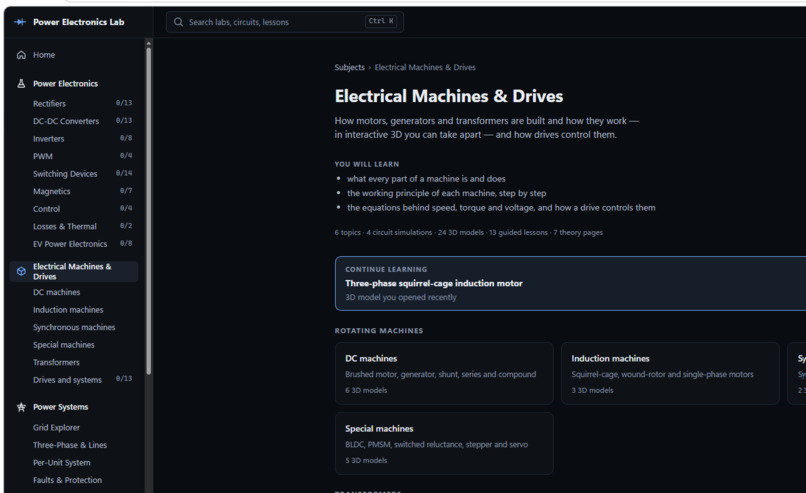This screenshot has height=493, width=806.
Task: Click the page title Electrical Machines & Drives
Action: point(449,96)
